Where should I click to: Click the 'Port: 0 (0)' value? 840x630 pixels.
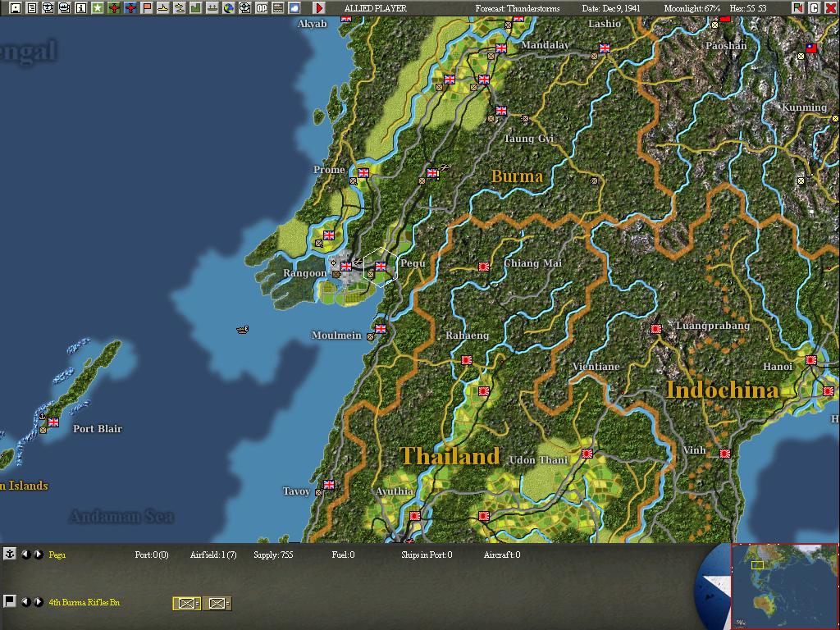click(x=152, y=555)
